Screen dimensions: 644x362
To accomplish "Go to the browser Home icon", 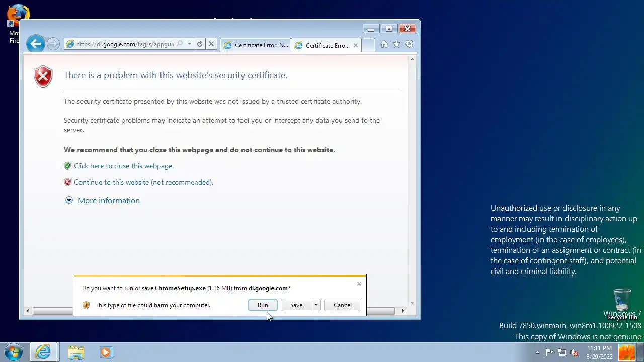I will [384, 44].
